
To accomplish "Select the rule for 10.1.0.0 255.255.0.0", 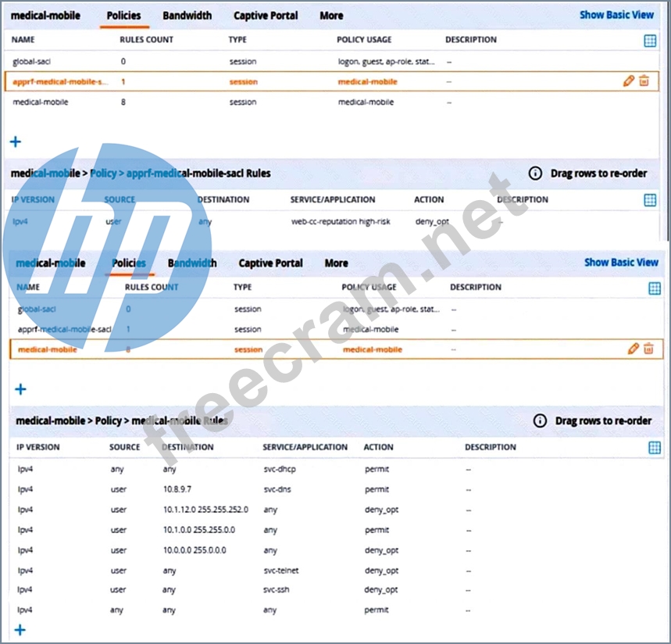I will pyautogui.click(x=337, y=530).
